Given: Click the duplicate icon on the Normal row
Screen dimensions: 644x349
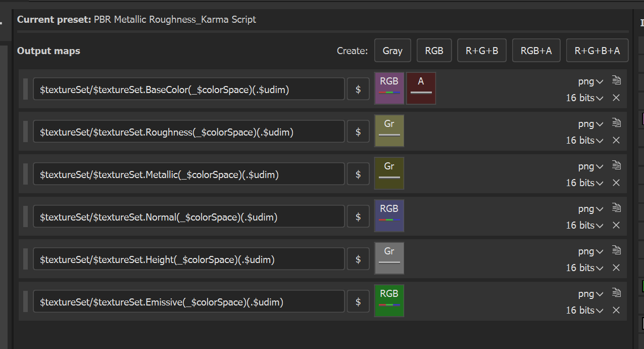Looking at the screenshot, I should coord(616,207).
